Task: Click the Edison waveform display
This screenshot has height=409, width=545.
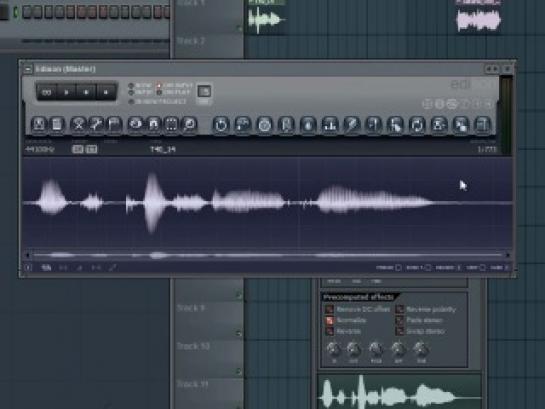Action: (267, 202)
